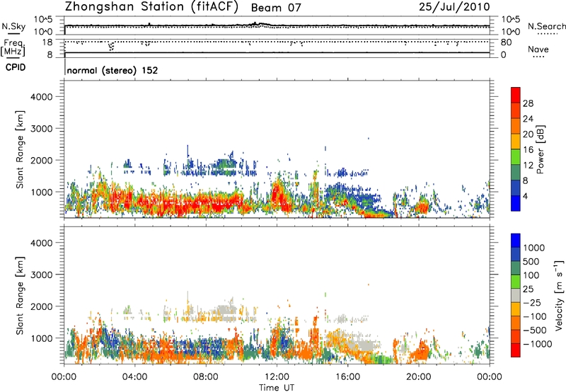Pick the yellow 16–20 dB power colorbar segment
Viewport: 566px width, 392px height.
pyautogui.click(x=516, y=142)
